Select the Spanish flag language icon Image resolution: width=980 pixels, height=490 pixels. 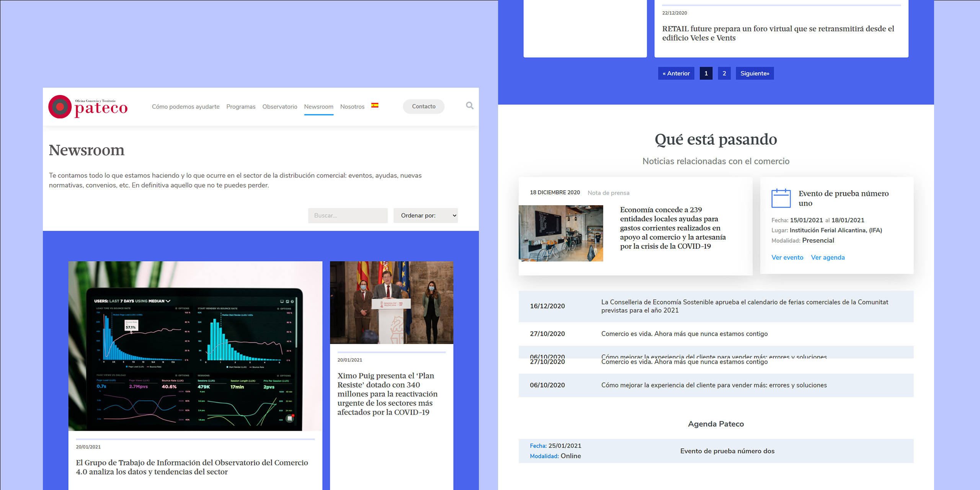pos(375,105)
